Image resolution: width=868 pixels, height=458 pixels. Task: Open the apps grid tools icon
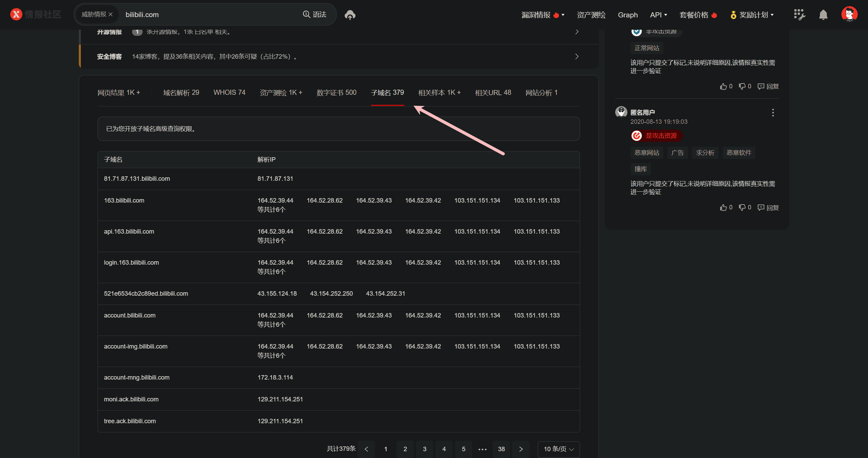click(x=799, y=15)
